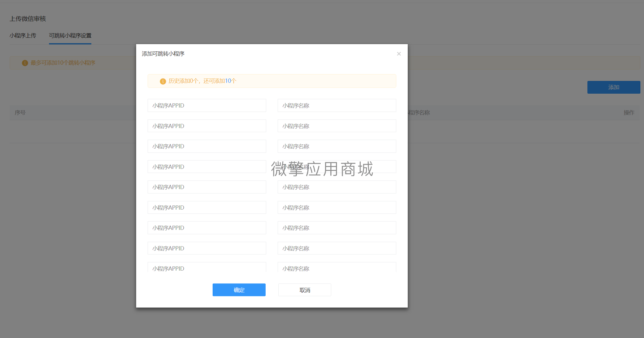Click the 操作 column header

pyautogui.click(x=629, y=113)
